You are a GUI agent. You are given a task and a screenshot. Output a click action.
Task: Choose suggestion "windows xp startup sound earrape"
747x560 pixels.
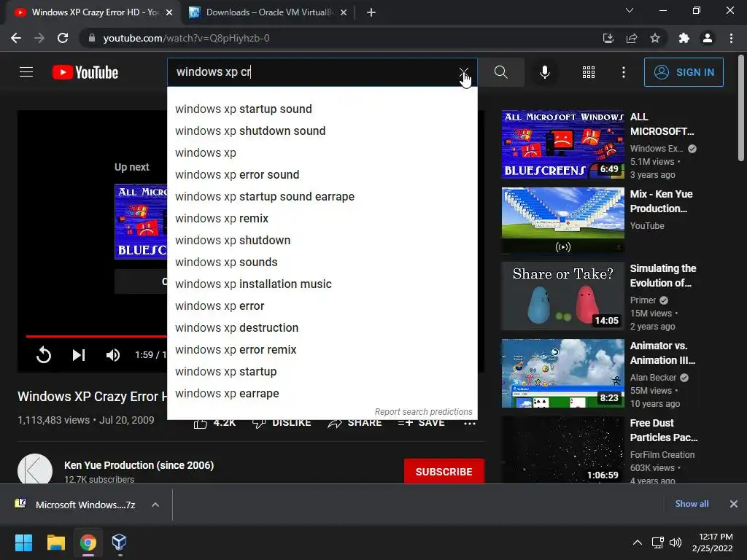point(322,197)
